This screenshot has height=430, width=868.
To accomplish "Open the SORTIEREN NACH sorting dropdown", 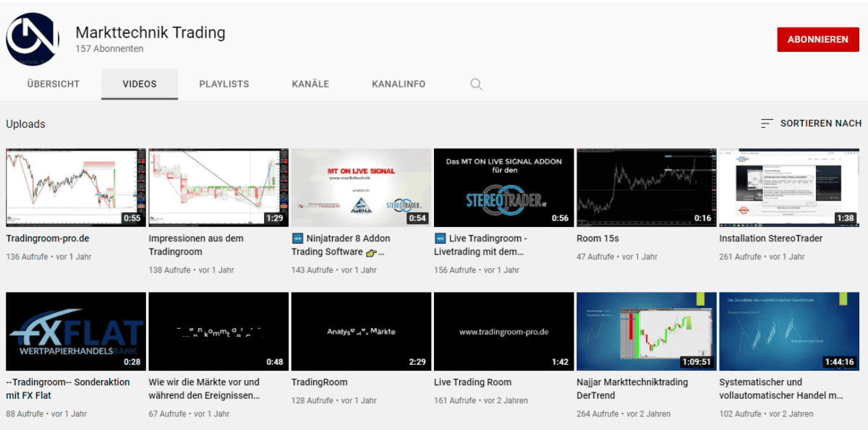I will pyautogui.click(x=820, y=123).
